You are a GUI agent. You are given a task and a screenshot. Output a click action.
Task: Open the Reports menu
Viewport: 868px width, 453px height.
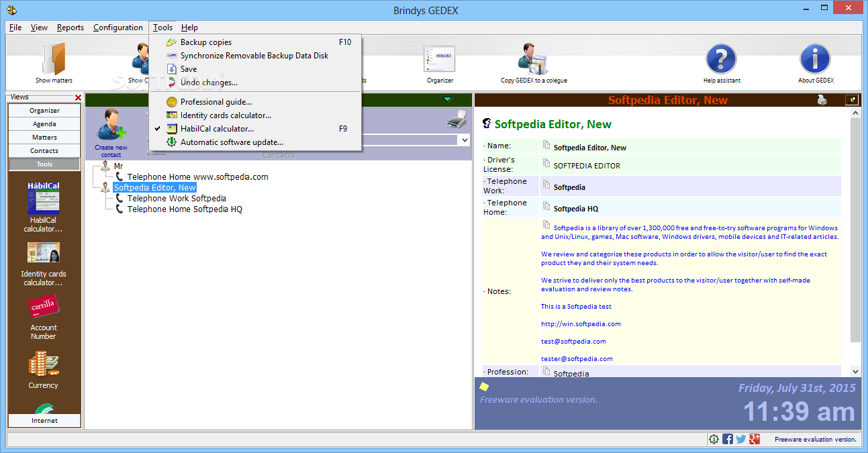pos(70,28)
